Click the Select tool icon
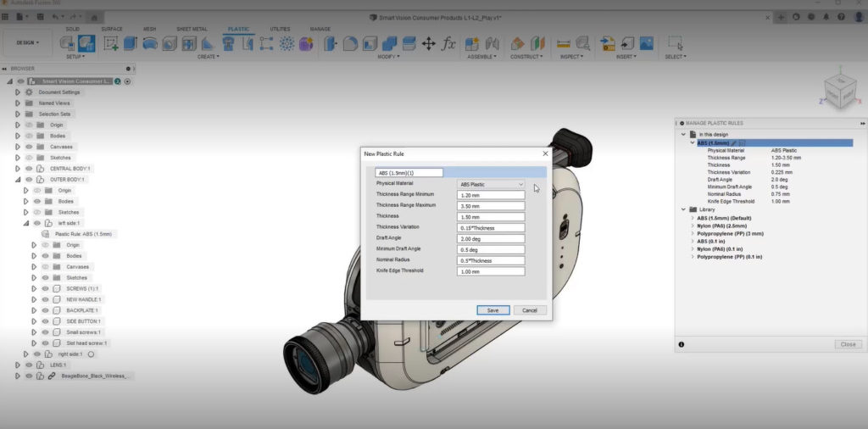The width and height of the screenshot is (868, 429). tap(675, 43)
